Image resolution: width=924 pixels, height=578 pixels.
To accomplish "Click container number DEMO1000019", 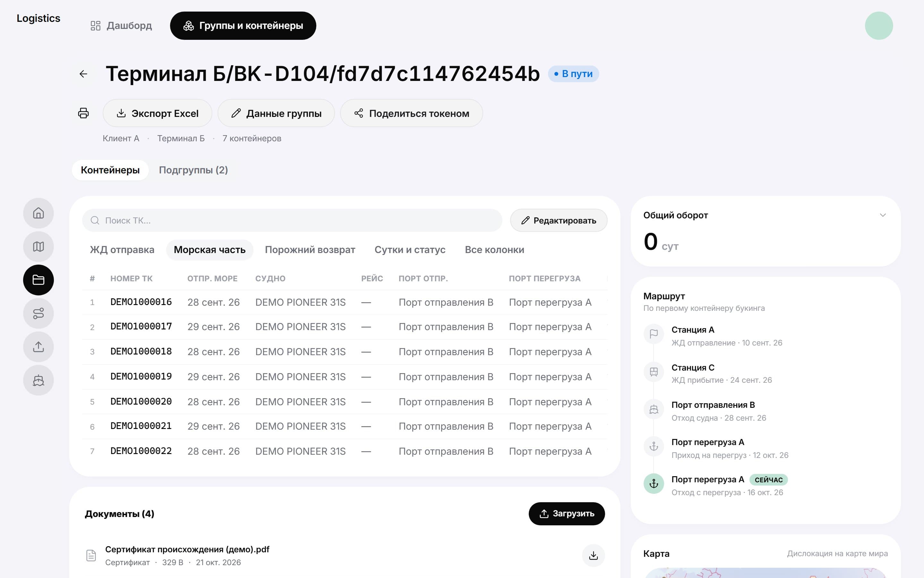I will (x=141, y=377).
